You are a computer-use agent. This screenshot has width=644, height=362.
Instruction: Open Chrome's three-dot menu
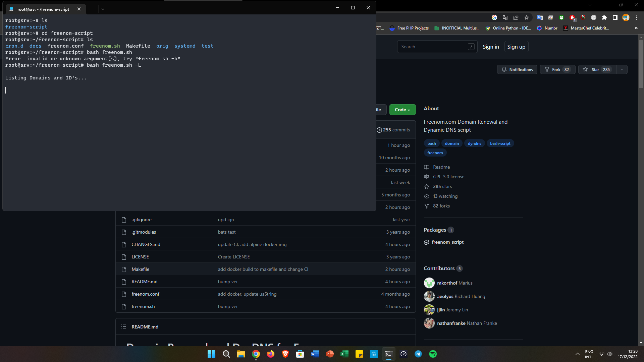pos(637,17)
